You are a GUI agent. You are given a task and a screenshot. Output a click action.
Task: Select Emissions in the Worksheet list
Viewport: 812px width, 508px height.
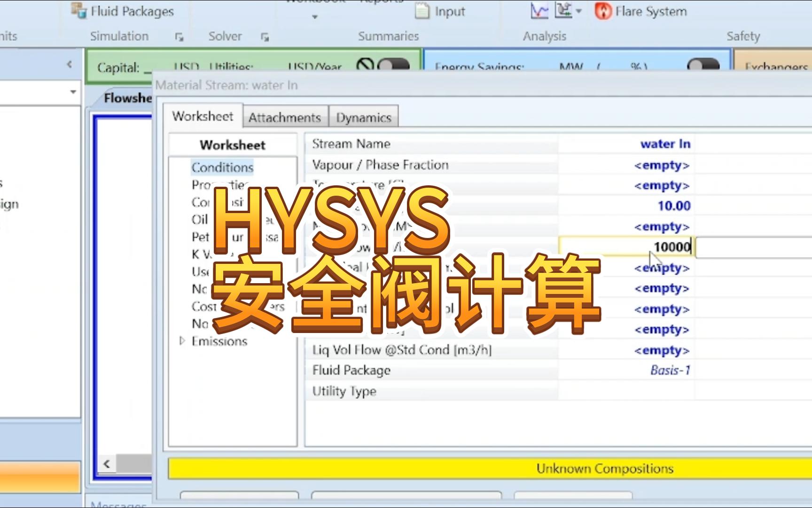coord(219,341)
